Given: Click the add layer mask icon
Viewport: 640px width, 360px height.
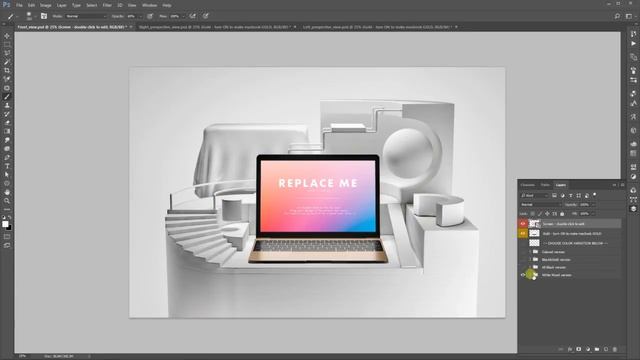Looking at the screenshot, I should [x=579, y=349].
